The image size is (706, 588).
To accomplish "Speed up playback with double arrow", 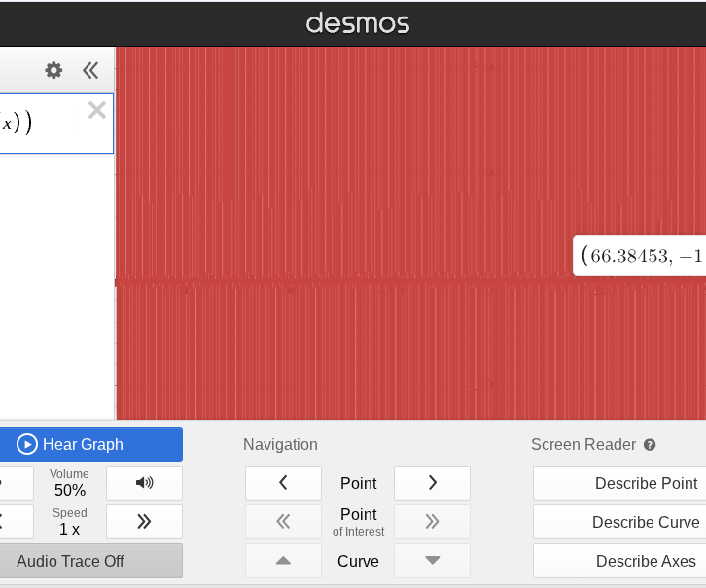I will (x=144, y=522).
